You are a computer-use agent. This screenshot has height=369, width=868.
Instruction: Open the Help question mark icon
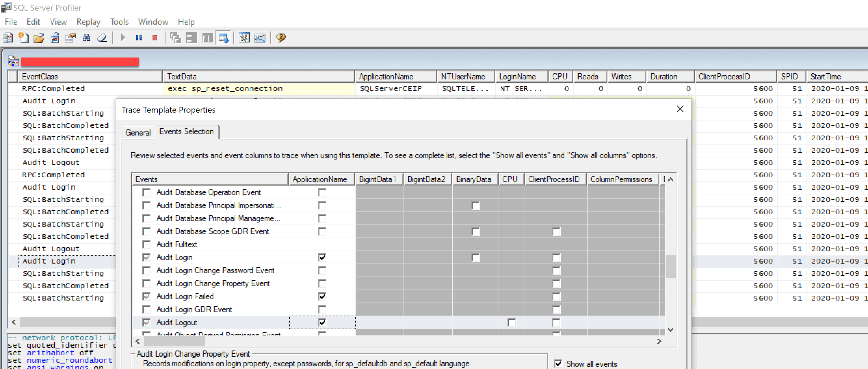coord(281,38)
